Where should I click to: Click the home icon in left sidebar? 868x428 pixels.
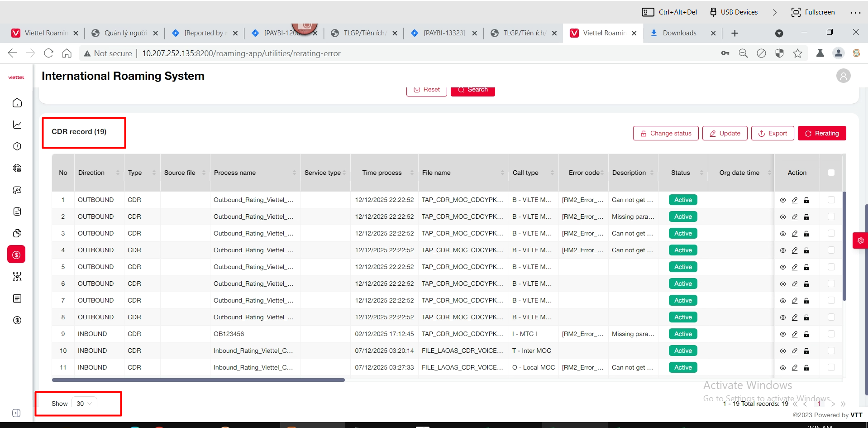click(x=17, y=103)
